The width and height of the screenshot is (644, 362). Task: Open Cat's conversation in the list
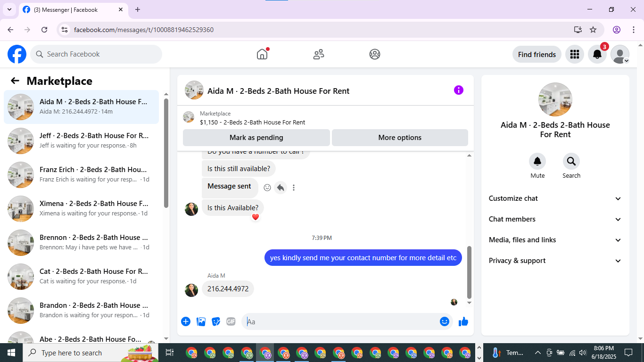coord(82,277)
